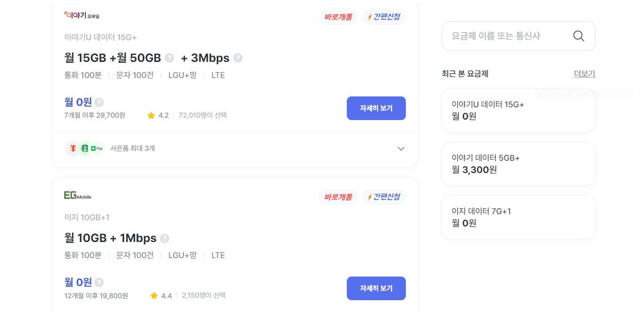Expand the 사은품 최대 3개 chevron
Viewport: 644px width, 312px height.
(401, 148)
